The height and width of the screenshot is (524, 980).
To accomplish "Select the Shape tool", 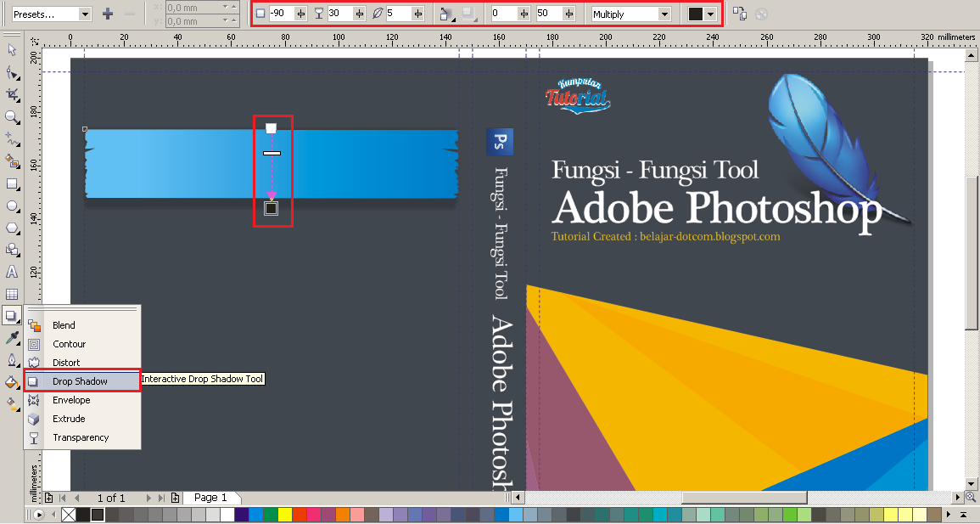I will 12,73.
